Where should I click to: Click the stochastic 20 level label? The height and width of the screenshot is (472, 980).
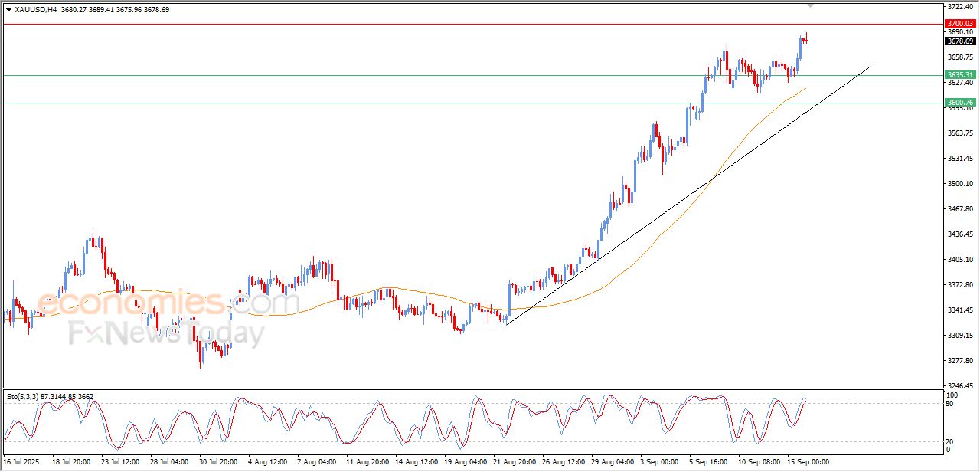(950, 441)
